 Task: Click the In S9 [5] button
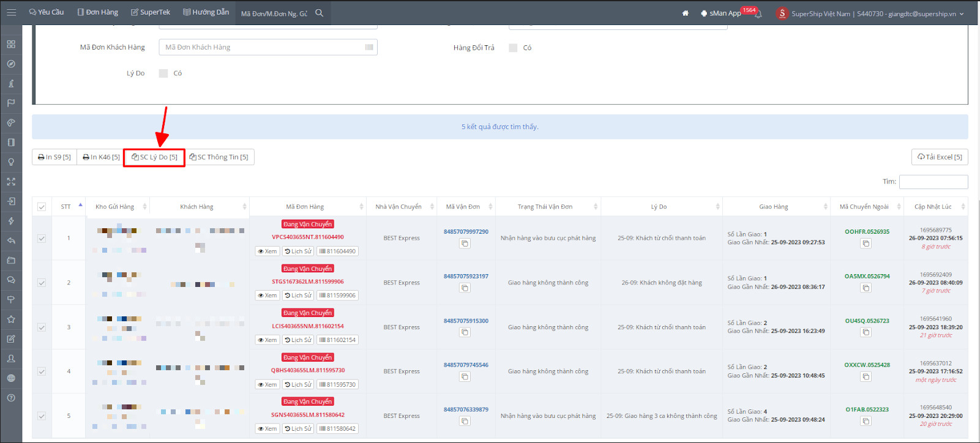coord(54,157)
